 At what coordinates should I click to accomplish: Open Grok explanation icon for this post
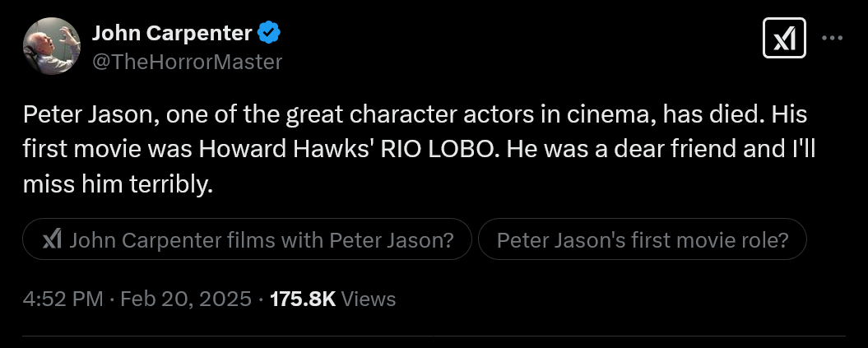pyautogui.click(x=783, y=38)
